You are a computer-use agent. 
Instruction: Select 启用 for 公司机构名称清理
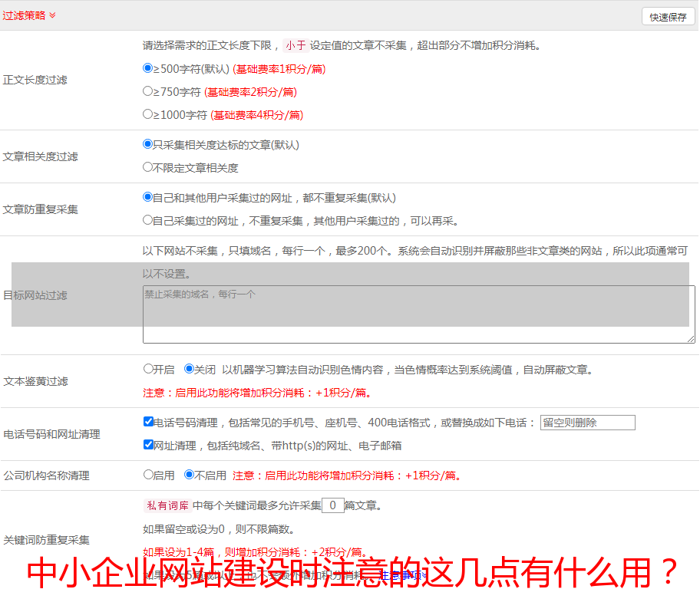pyautogui.click(x=148, y=475)
